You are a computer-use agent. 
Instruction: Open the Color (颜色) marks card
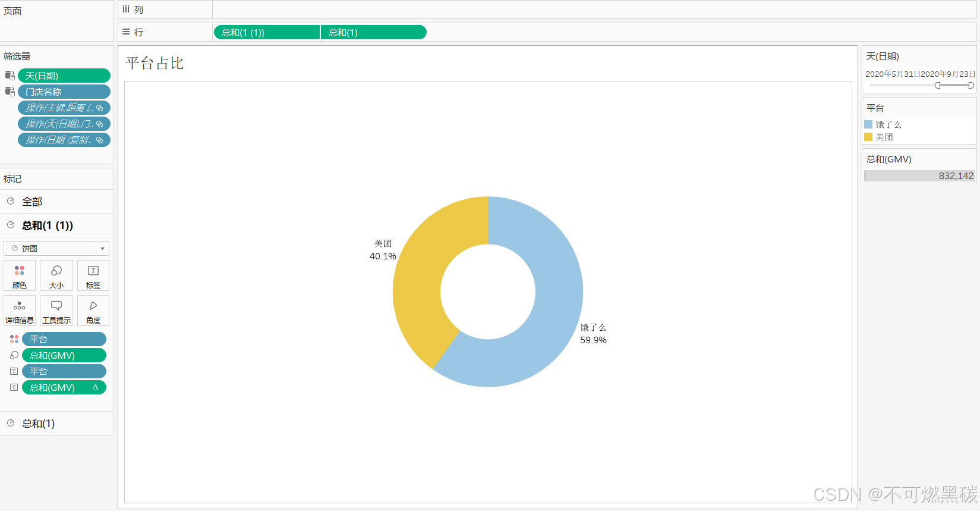(20, 275)
